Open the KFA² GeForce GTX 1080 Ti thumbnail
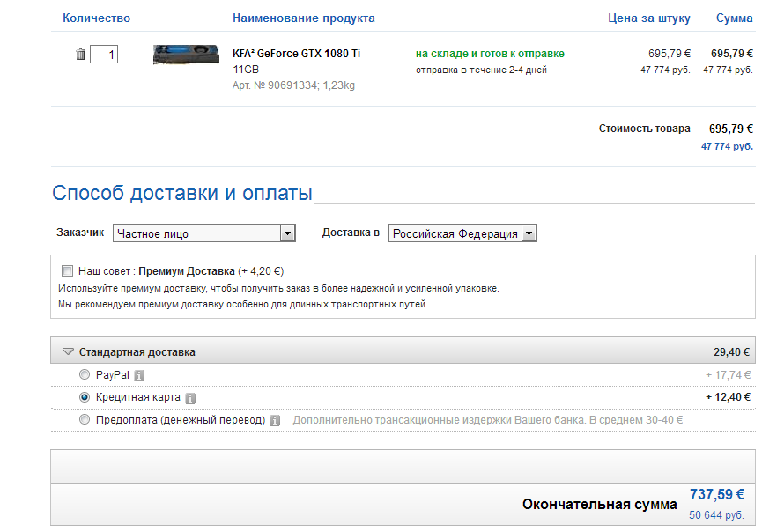The image size is (762, 532). (186, 55)
